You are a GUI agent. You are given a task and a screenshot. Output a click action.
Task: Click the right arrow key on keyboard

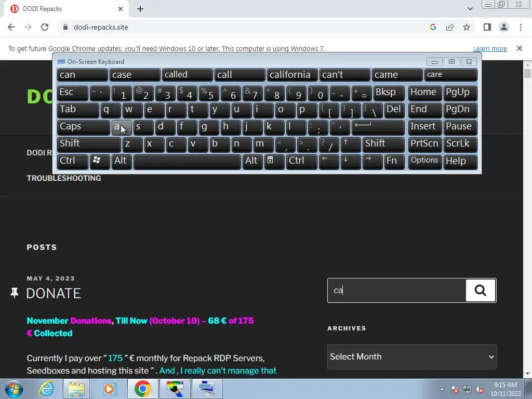[372, 162]
